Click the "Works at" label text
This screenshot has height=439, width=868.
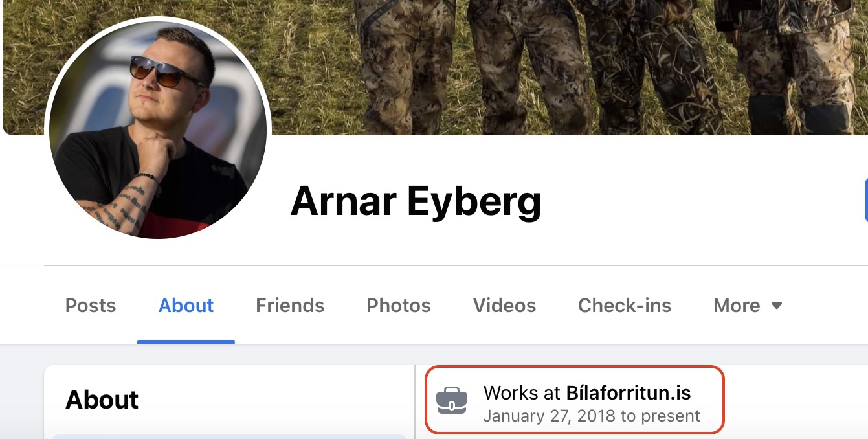523,392
